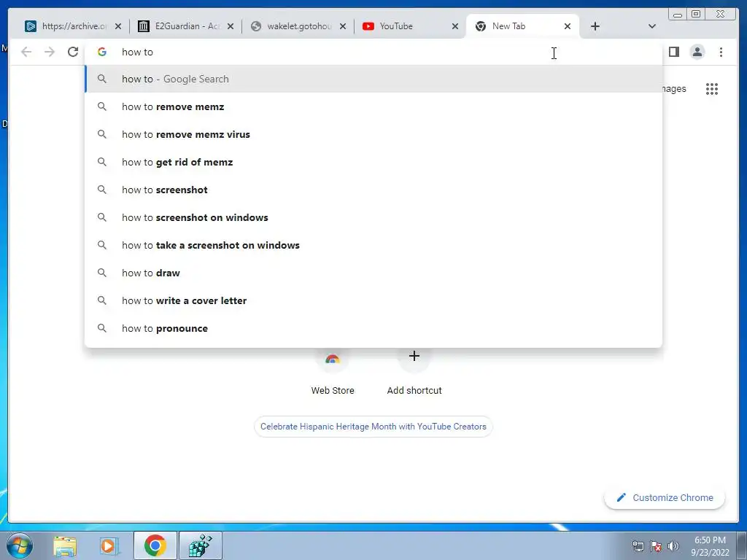Image resolution: width=747 pixels, height=560 pixels.
Task: Launch Windows Media Player from taskbar
Action: 109,545
